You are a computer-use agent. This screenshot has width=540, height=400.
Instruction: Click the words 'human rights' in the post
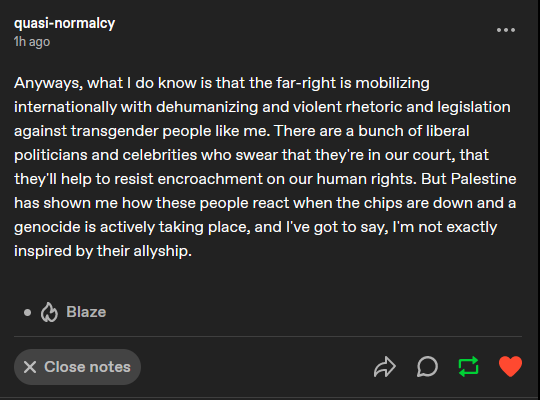click(x=366, y=179)
